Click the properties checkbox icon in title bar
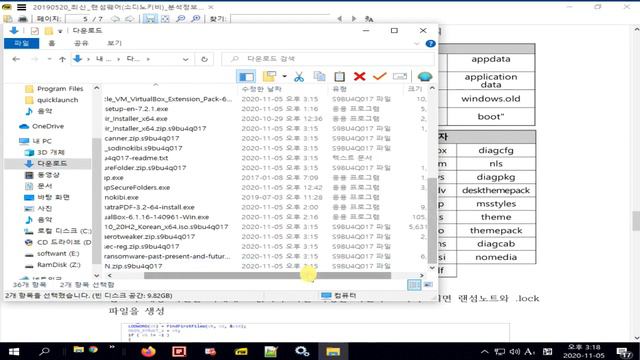The image size is (640, 360). [x=35, y=31]
